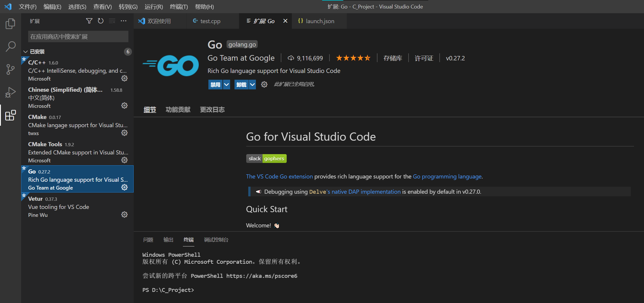
Task: Switch to the 问题 panel tab
Action: point(148,240)
